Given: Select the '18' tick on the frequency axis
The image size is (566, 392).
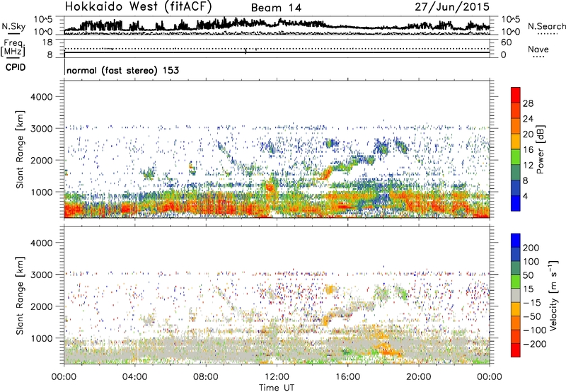Looking at the screenshot, I should (x=47, y=42).
